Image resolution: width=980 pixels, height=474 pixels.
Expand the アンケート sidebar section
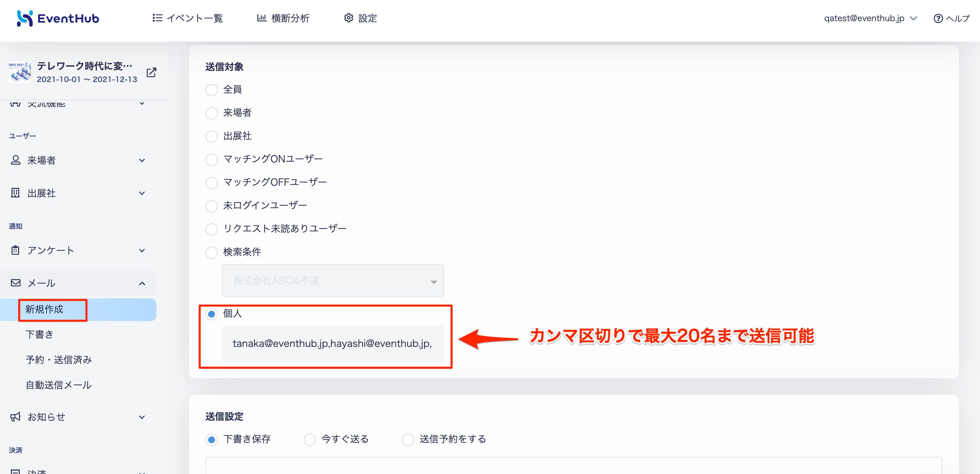click(142, 251)
